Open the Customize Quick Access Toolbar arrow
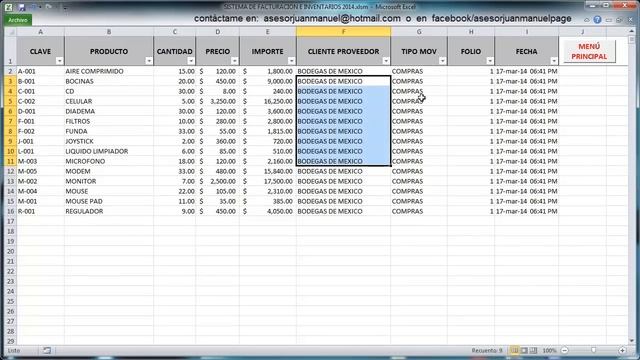640x360 pixels. click(x=64, y=7)
